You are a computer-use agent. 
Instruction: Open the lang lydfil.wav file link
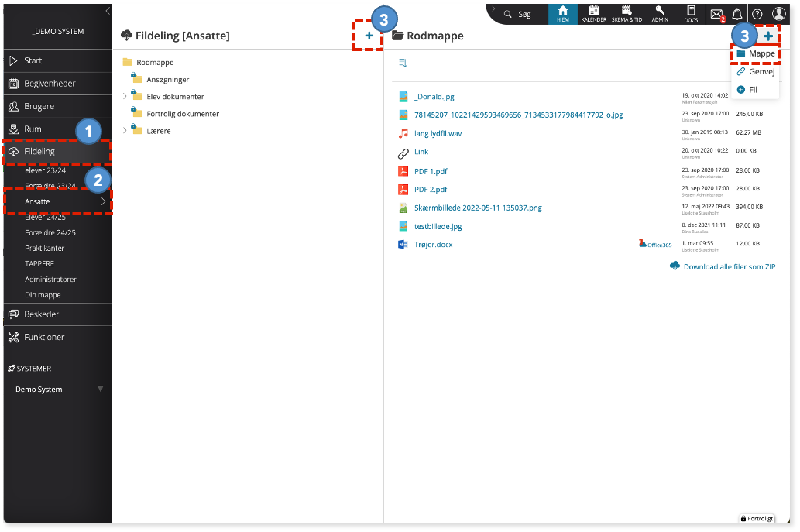coord(438,134)
